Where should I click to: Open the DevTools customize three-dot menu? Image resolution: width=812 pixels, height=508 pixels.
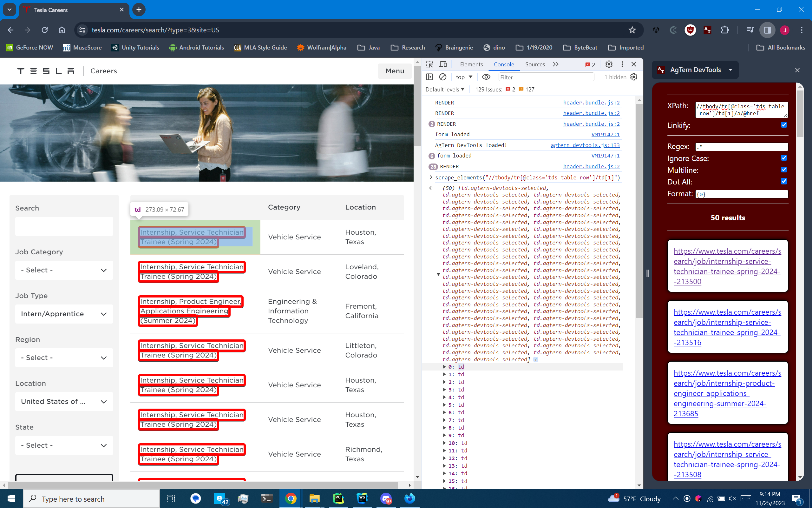pyautogui.click(x=622, y=64)
